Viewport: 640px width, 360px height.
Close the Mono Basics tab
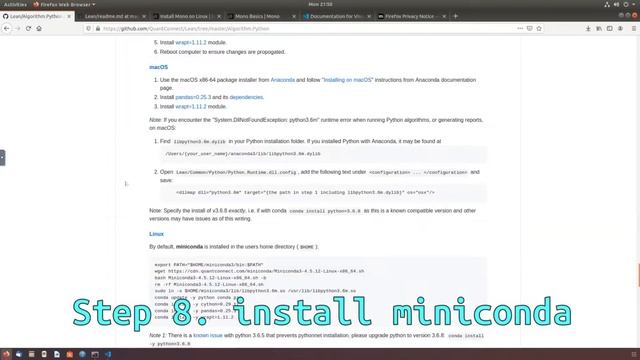click(294, 16)
